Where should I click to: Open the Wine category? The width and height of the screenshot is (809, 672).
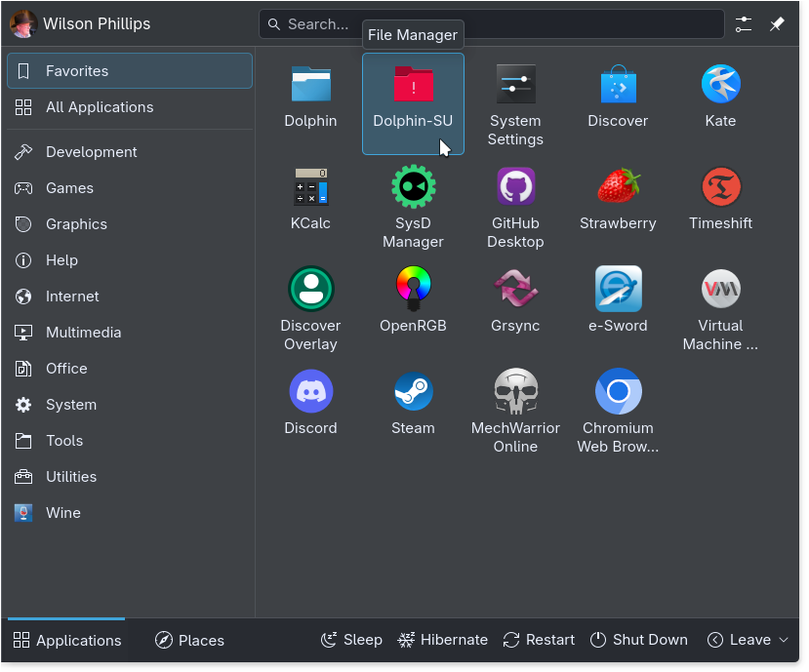[x=130, y=513]
